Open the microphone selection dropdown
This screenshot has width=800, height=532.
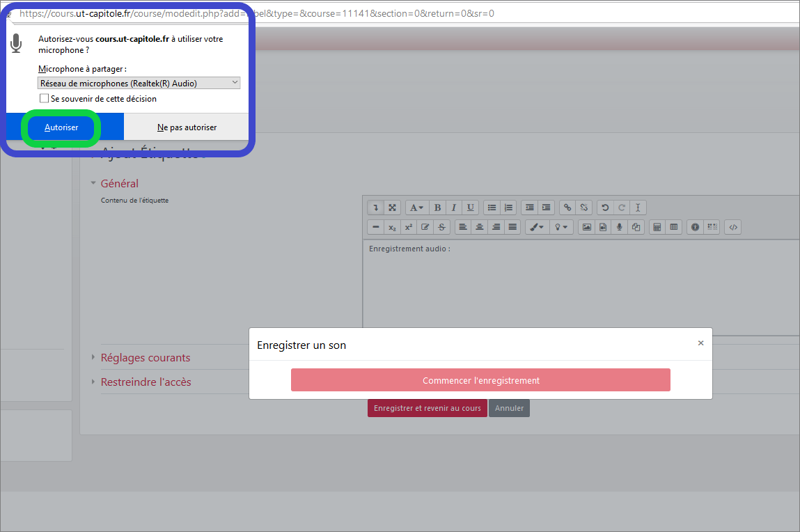click(139, 83)
